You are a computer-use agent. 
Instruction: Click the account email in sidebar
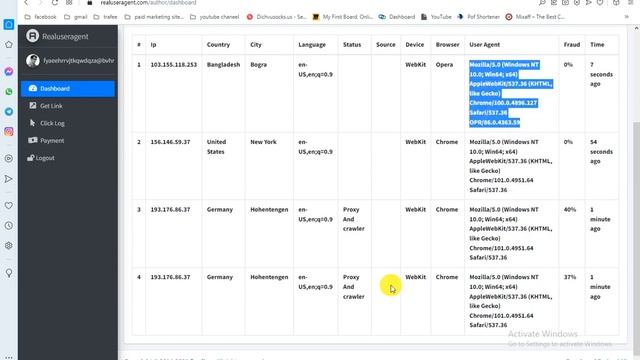tap(79, 60)
